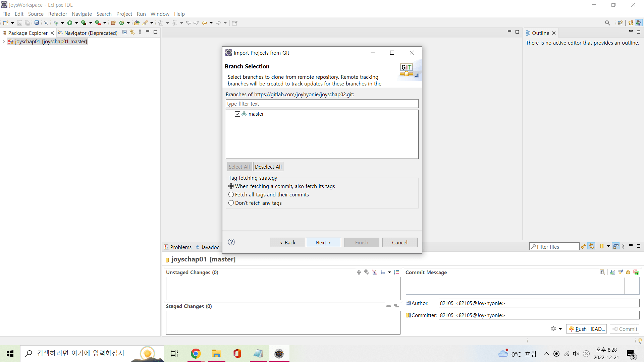
Task: Select Don't fetch any tags option
Action: pos(231,203)
